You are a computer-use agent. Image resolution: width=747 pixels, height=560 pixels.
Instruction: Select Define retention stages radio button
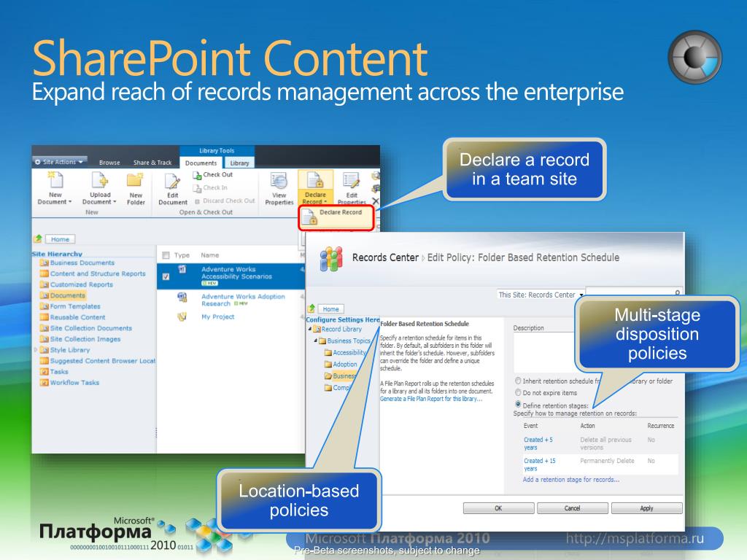pyautogui.click(x=518, y=404)
